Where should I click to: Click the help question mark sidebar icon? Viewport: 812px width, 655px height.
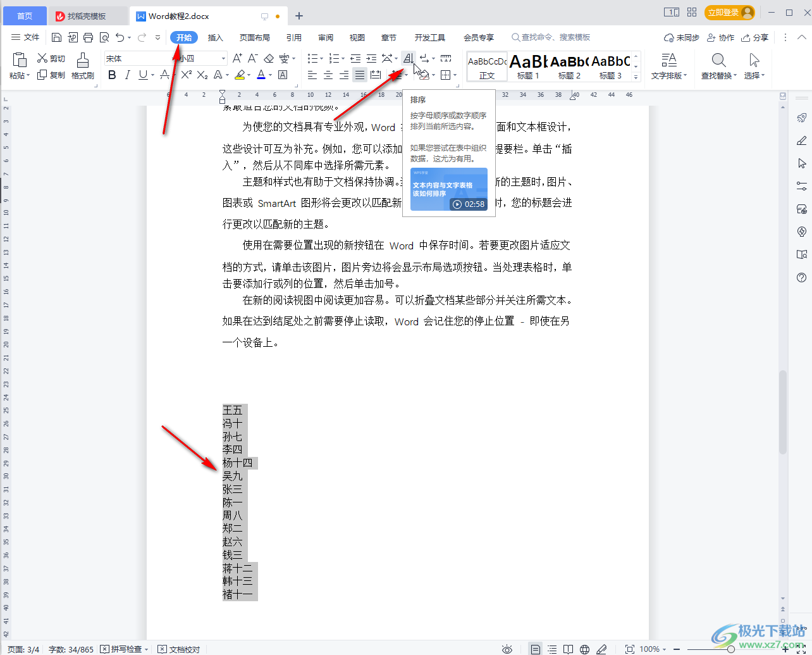(802, 277)
